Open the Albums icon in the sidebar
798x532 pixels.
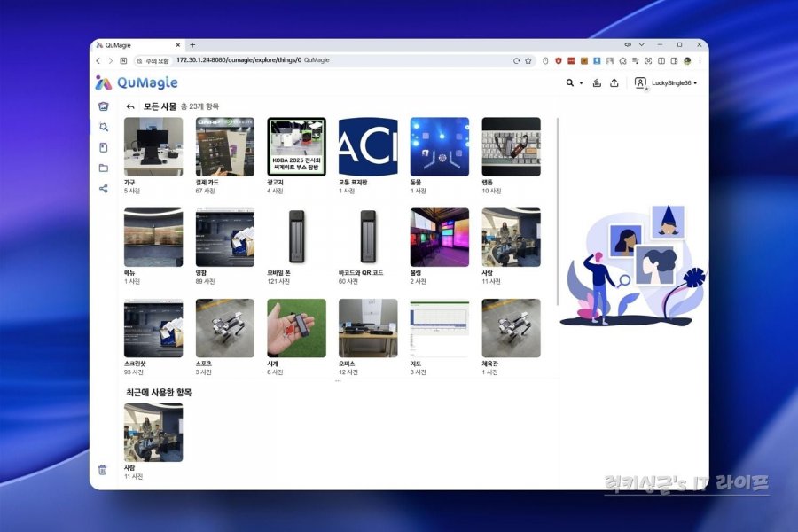[x=104, y=148]
